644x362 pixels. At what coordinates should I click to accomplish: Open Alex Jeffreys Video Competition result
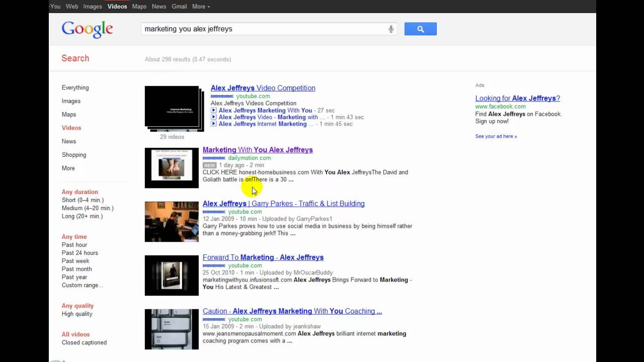pyautogui.click(x=263, y=88)
